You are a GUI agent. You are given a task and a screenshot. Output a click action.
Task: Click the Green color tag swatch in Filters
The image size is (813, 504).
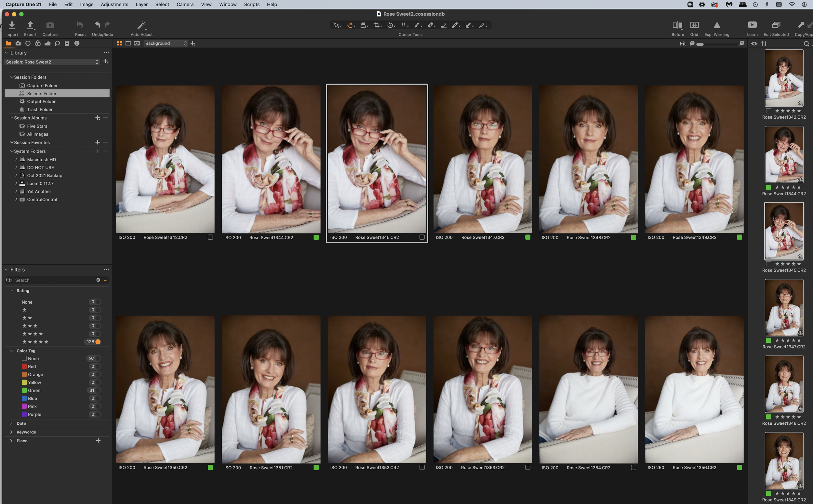pos(24,390)
